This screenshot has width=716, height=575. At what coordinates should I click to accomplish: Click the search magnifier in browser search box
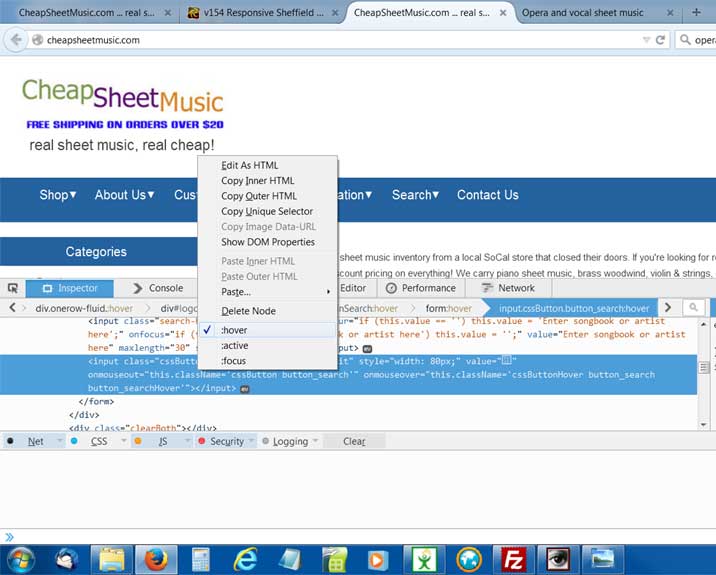(685, 40)
